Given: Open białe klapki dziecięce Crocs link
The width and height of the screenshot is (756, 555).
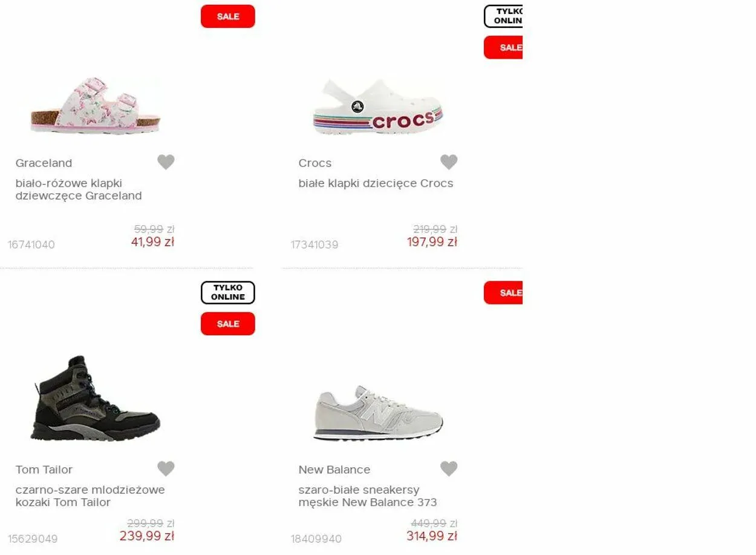Looking at the screenshot, I should (376, 183).
